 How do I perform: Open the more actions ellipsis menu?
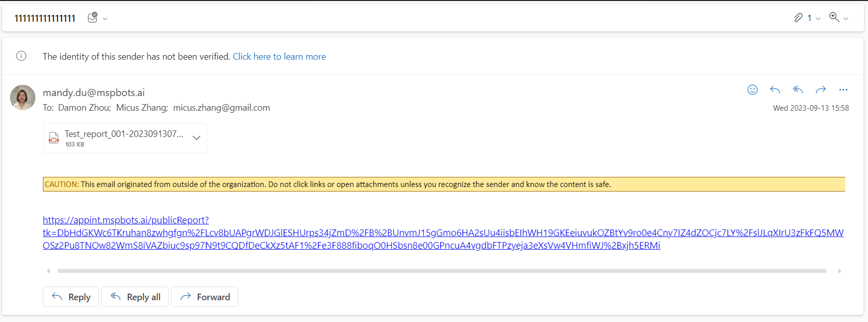pos(843,90)
